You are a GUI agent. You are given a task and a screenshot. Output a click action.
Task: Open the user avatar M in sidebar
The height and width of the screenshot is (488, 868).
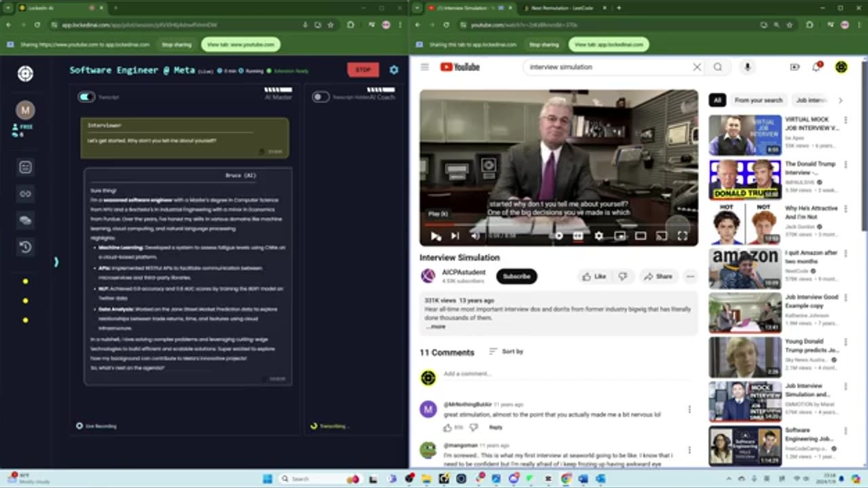click(25, 110)
